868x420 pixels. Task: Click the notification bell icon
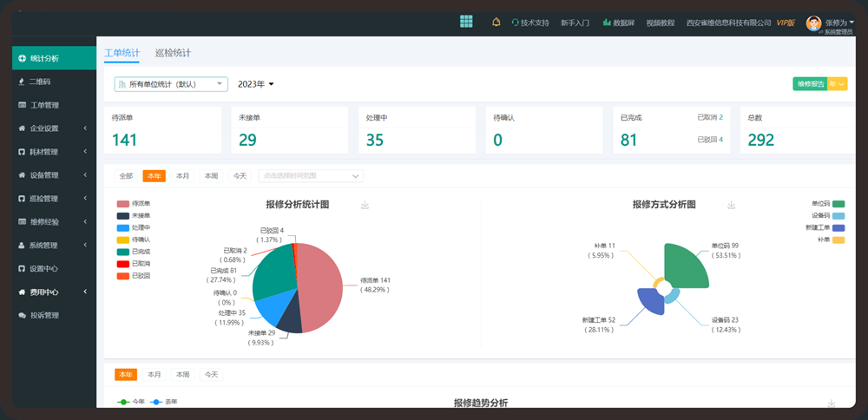coord(496,23)
